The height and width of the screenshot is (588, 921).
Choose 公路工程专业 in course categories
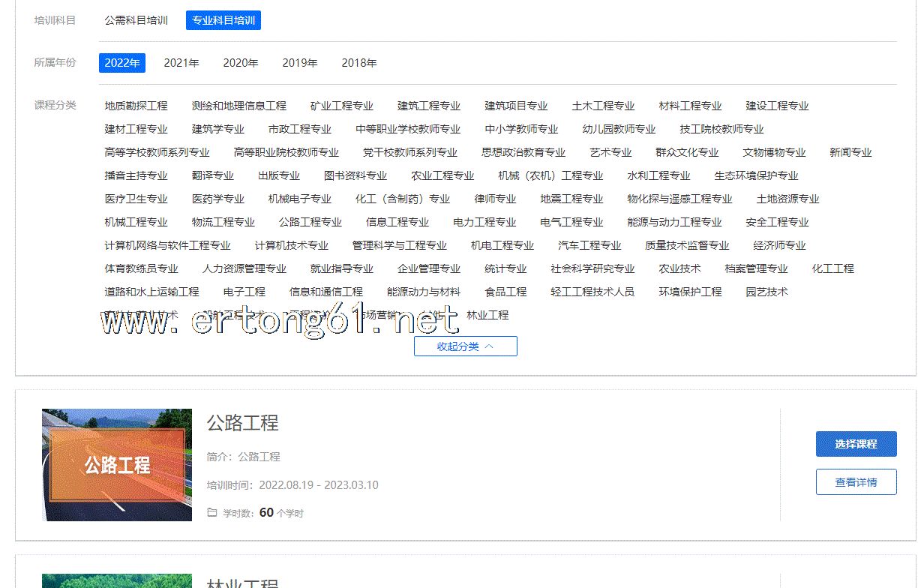tap(310, 222)
